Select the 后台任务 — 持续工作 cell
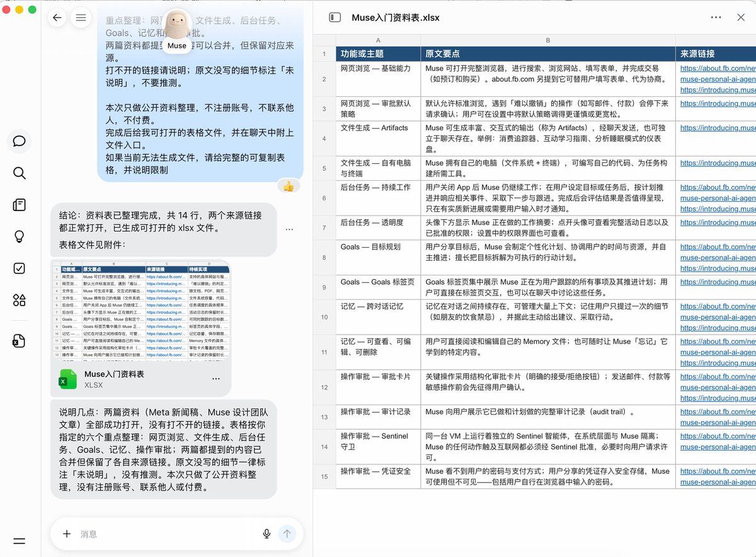 (378, 198)
